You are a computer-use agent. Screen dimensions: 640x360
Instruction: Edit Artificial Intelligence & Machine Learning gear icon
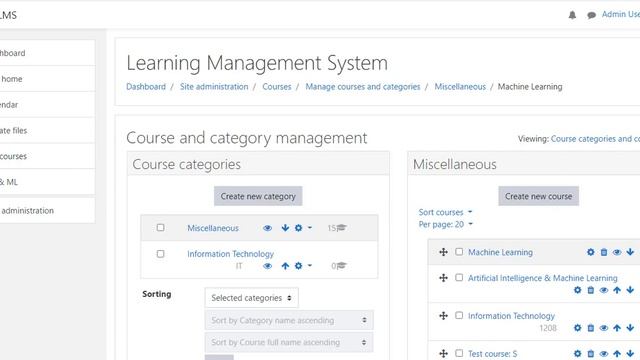click(578, 290)
